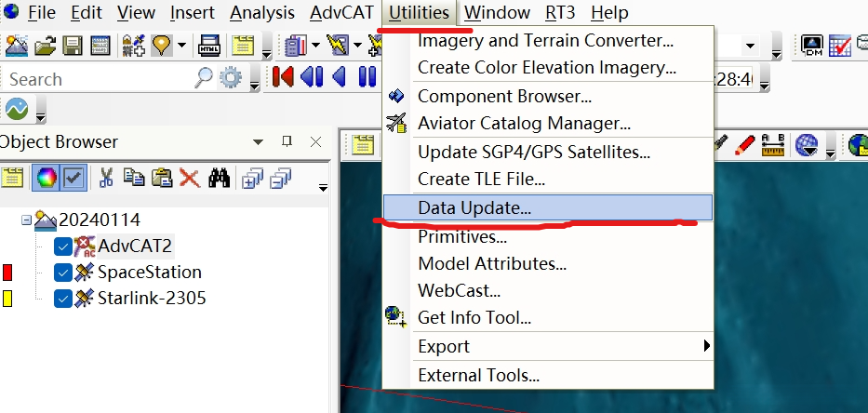
Task: Click the yellow Properties icon in main toolbar
Action: (x=243, y=46)
